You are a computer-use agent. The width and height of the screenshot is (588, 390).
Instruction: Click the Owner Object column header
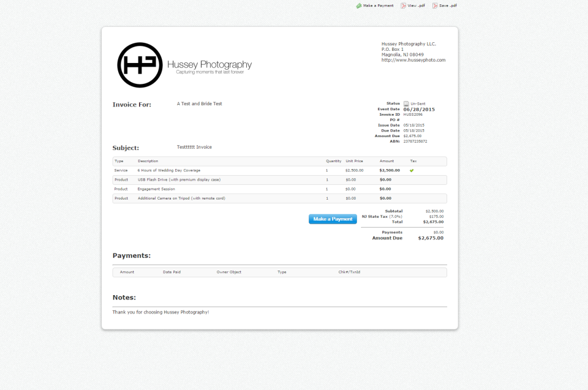pos(228,272)
